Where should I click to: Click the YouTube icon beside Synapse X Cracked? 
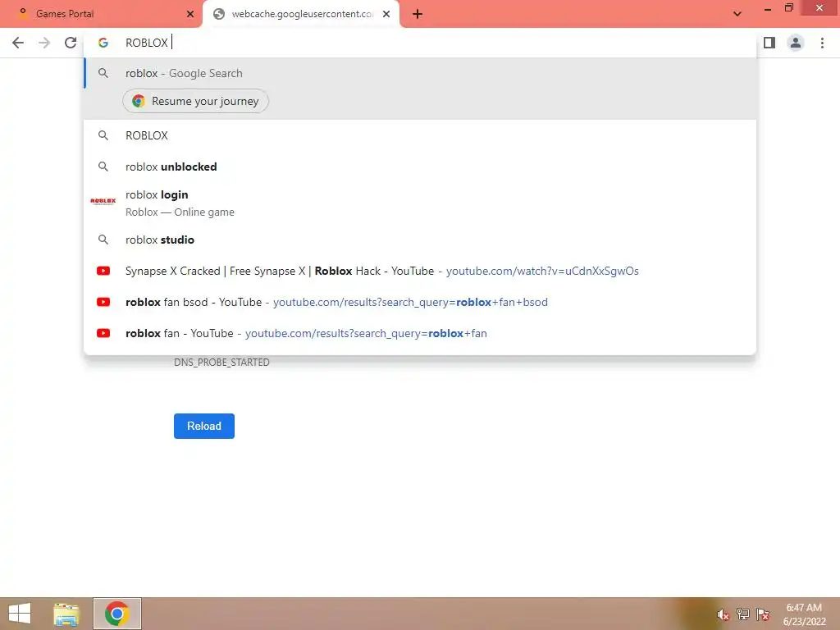[103, 271]
